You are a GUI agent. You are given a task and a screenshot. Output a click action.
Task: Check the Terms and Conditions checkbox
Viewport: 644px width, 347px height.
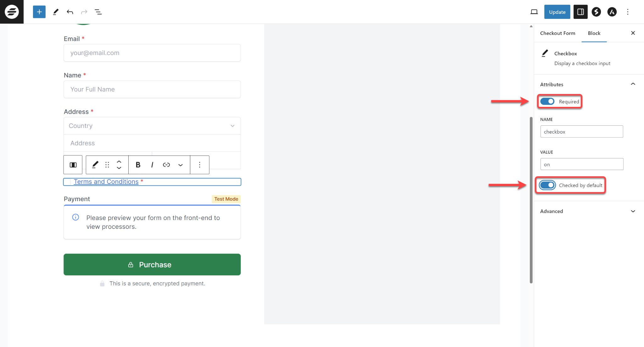tap(67, 182)
